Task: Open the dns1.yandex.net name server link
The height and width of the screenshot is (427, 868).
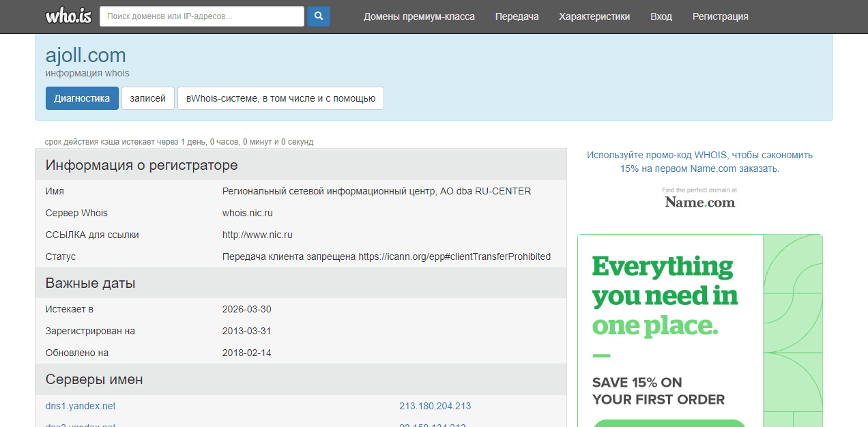Action: click(81, 406)
